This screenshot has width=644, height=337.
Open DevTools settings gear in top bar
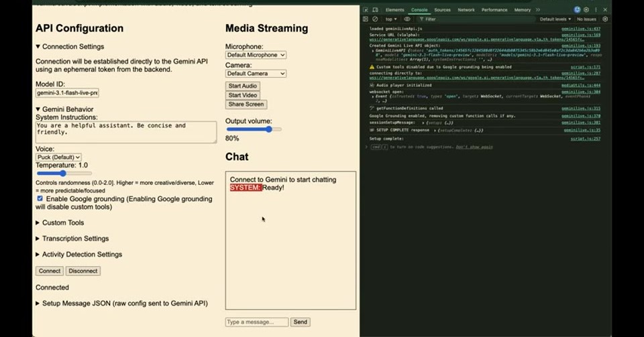pos(586,9)
